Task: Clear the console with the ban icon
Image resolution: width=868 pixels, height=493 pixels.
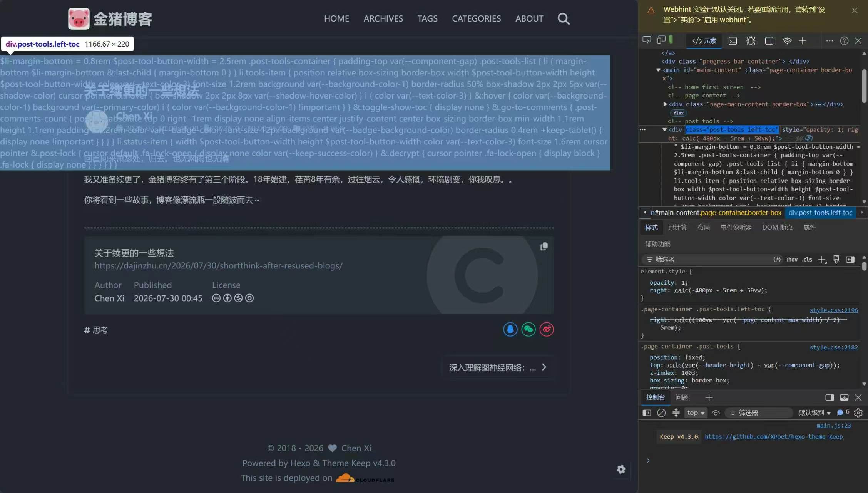Action: click(661, 413)
